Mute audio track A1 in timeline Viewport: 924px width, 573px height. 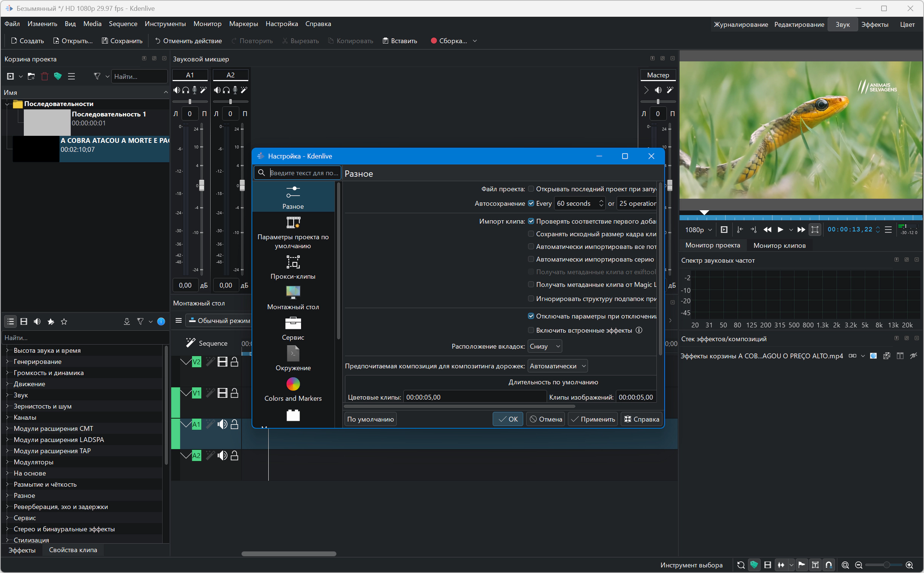coord(223,425)
